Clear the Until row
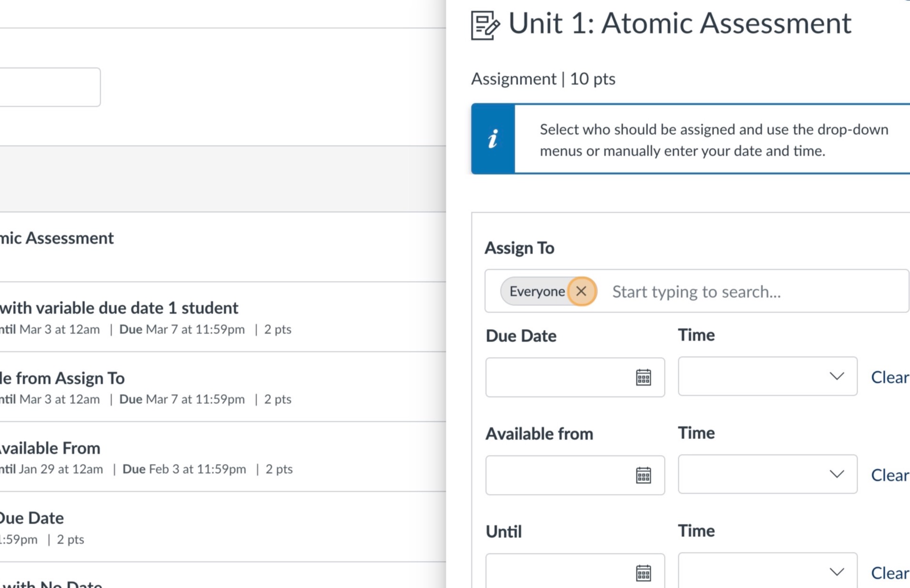Screen dimensions: 910x588 tap(890, 573)
